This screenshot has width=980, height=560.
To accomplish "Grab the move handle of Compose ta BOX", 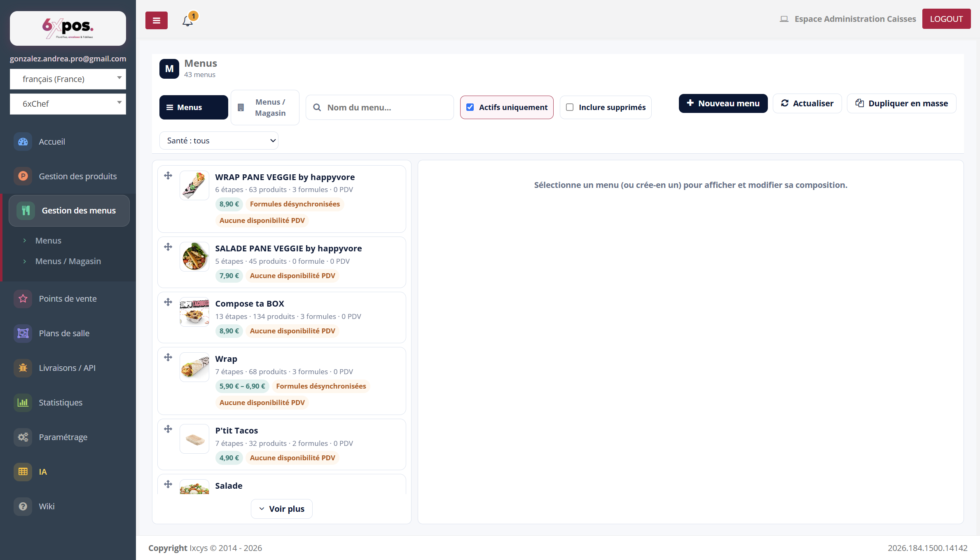I will tap(168, 302).
